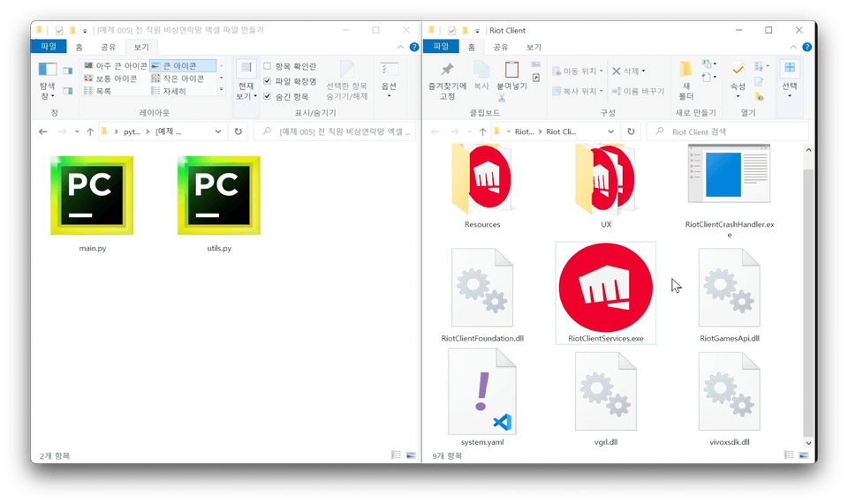Choose List (목록) layout
This screenshot has height=504, width=848.
98,91
